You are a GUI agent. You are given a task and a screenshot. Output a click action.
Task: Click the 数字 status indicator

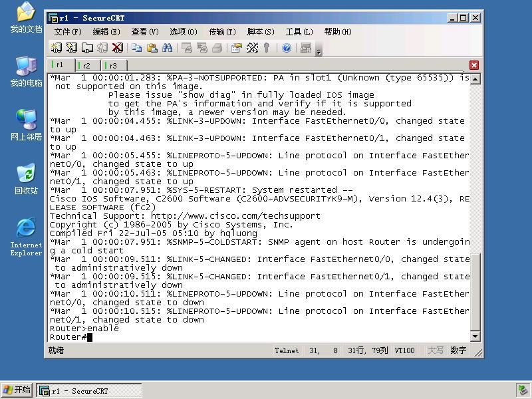pyautogui.click(x=458, y=350)
